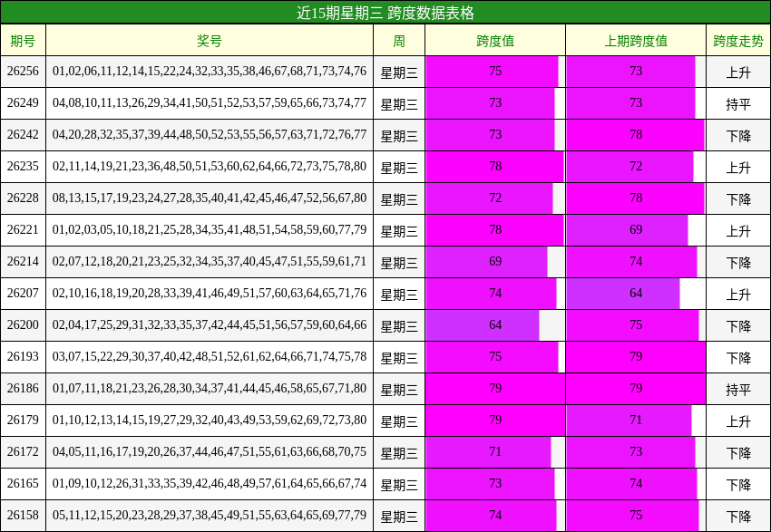The width and height of the screenshot is (771, 532).
Task: Select period number 26235
Action: click(23, 167)
